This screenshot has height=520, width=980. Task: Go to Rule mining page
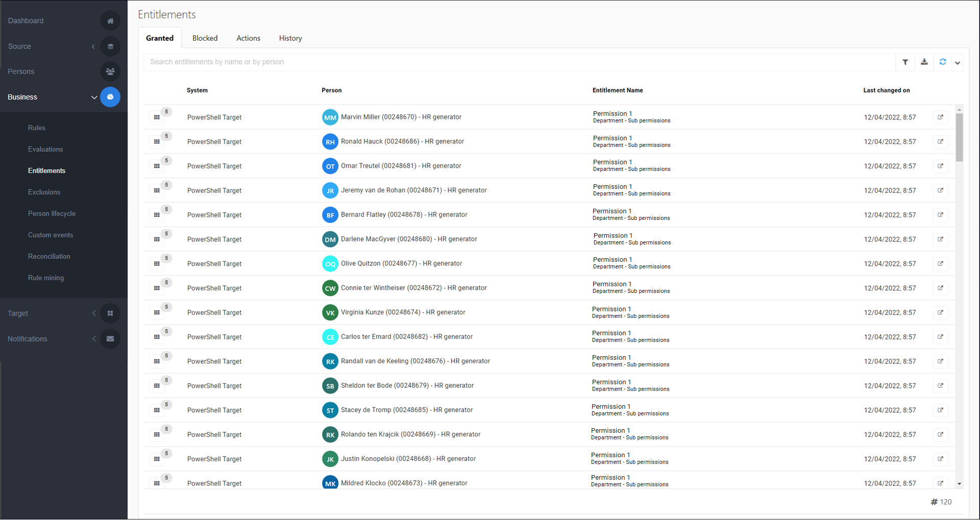click(x=46, y=278)
